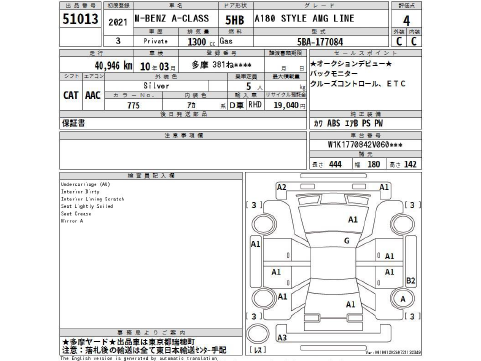Click the 検査員記入欄 section header
The width and height of the screenshot is (481, 361).
pos(151,175)
